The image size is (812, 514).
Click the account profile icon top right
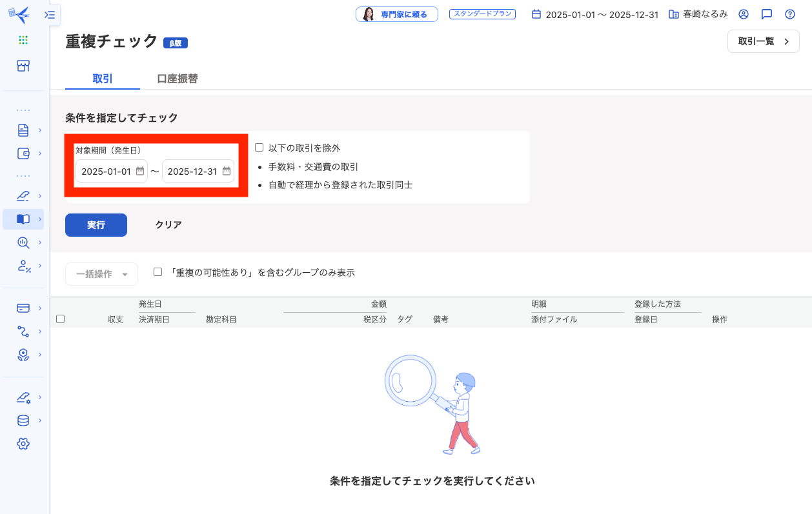coord(743,14)
